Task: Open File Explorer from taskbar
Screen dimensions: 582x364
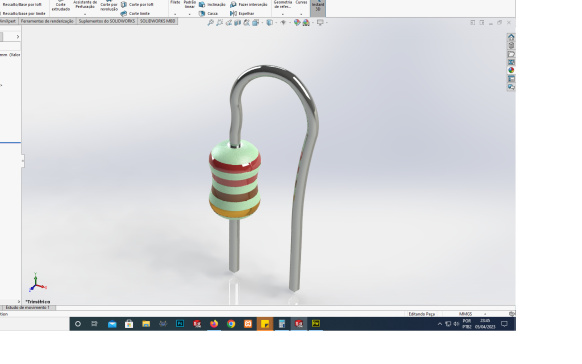Action: click(146, 324)
